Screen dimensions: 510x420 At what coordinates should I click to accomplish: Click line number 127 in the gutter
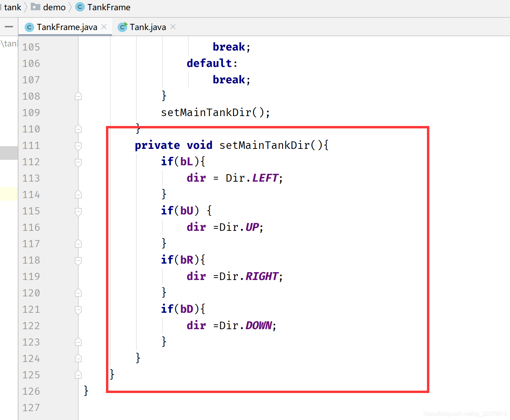[31, 408]
